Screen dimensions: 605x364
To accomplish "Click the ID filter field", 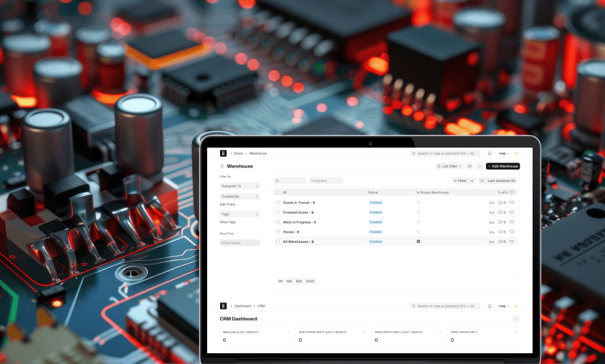I will [x=290, y=181].
